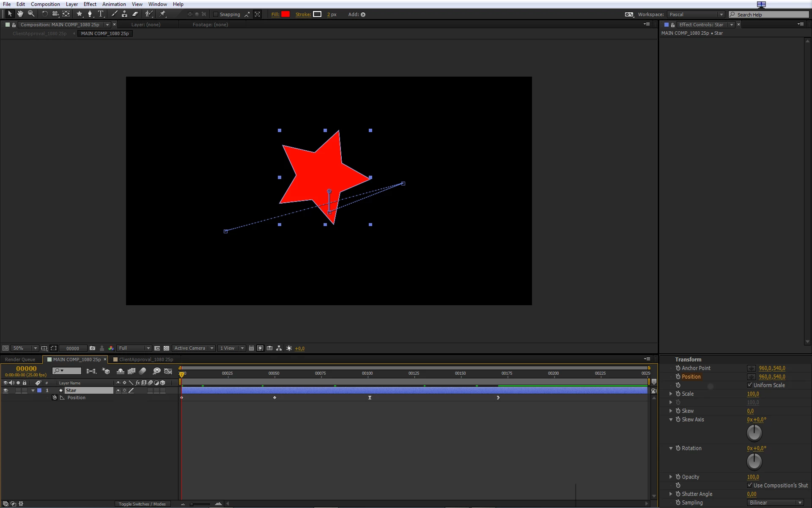Select the Hand tool
This screenshot has width=812, height=508.
coord(20,14)
